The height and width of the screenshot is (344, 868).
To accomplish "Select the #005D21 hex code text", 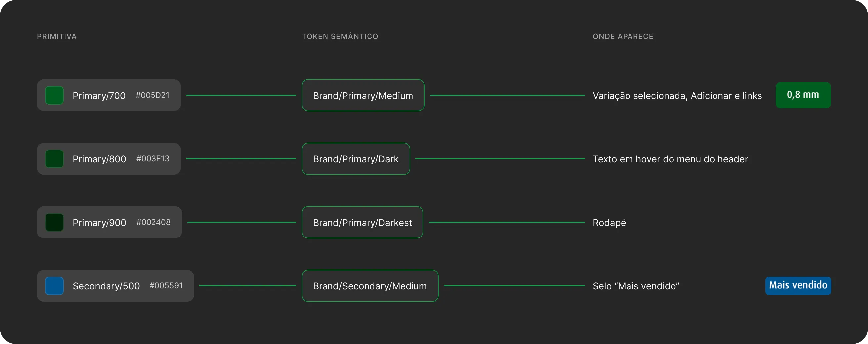I will [x=152, y=95].
